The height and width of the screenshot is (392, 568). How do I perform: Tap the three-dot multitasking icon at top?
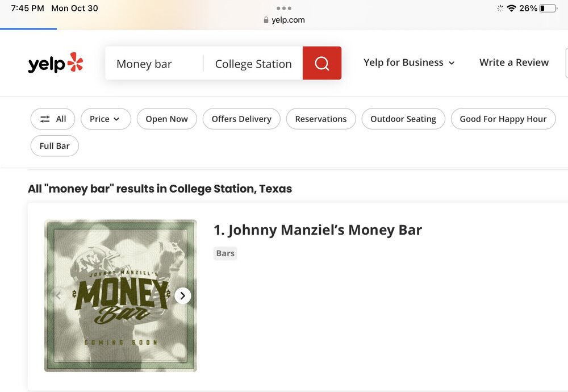pos(283,9)
